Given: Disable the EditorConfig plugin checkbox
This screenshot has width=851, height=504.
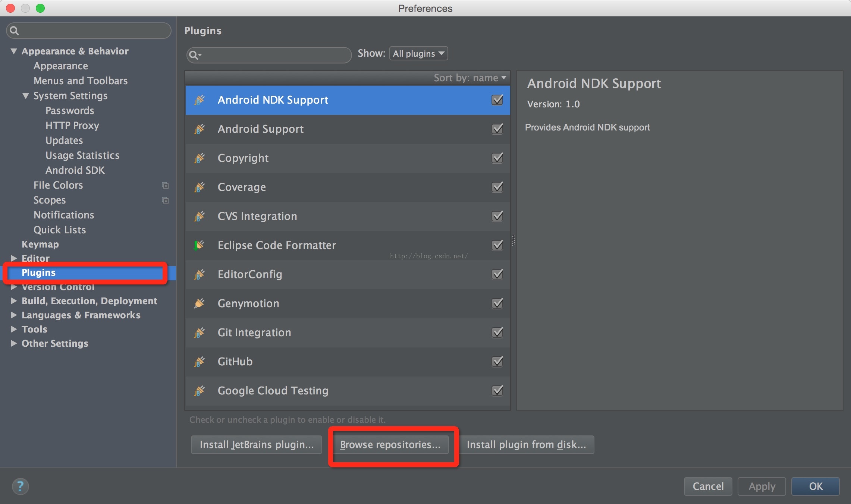Looking at the screenshot, I should pyautogui.click(x=497, y=274).
